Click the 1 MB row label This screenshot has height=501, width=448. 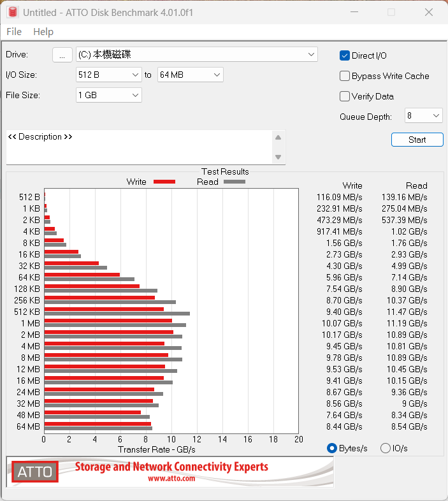[x=31, y=323]
